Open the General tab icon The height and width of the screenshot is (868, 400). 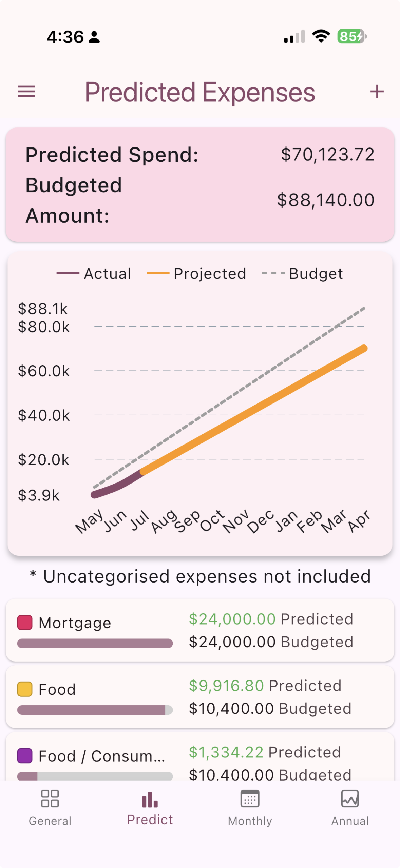pyautogui.click(x=50, y=798)
